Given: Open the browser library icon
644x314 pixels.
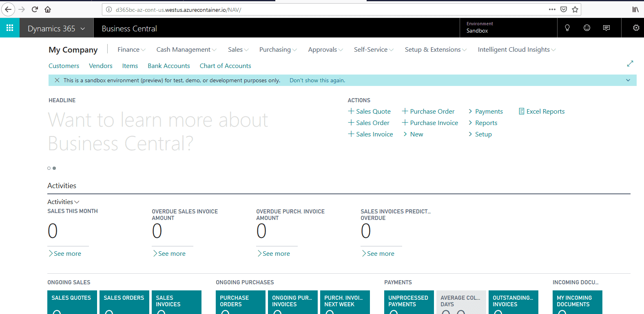Looking at the screenshot, I should coord(635,9).
